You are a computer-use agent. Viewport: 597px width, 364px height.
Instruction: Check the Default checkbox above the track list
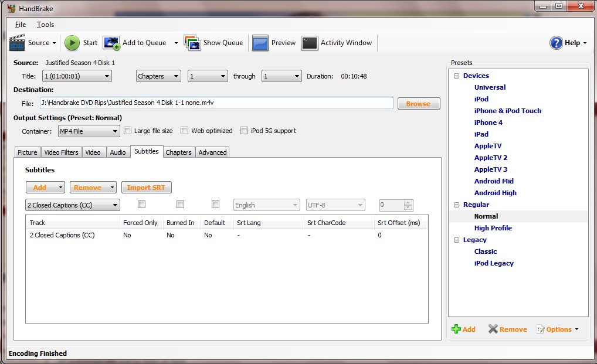pyautogui.click(x=215, y=204)
